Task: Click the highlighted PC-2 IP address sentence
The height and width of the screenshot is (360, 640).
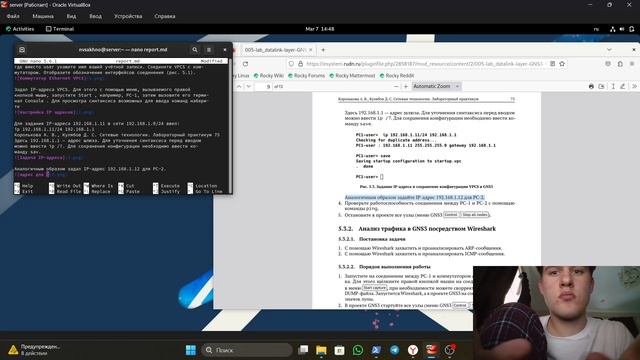Action: pos(414,198)
